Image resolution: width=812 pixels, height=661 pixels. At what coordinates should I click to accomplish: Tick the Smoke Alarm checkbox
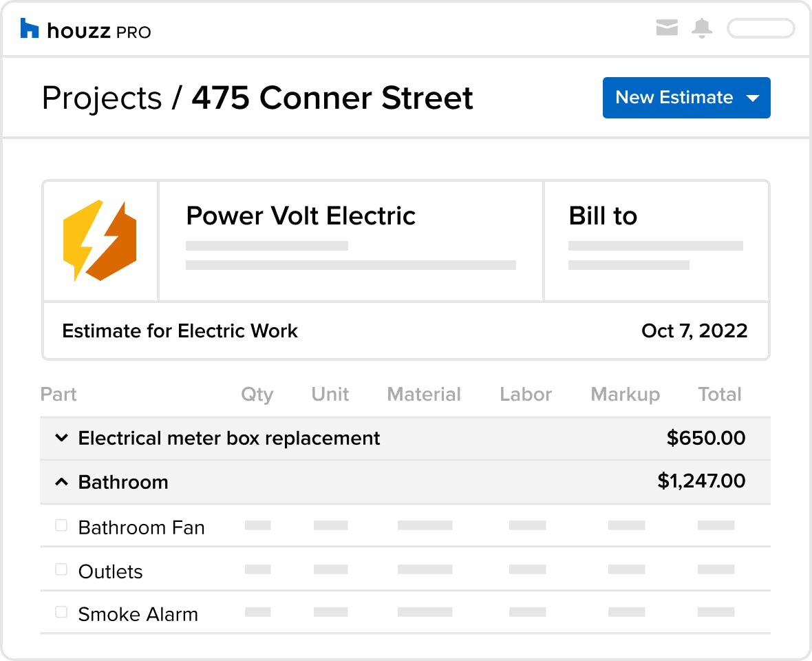pyautogui.click(x=61, y=612)
